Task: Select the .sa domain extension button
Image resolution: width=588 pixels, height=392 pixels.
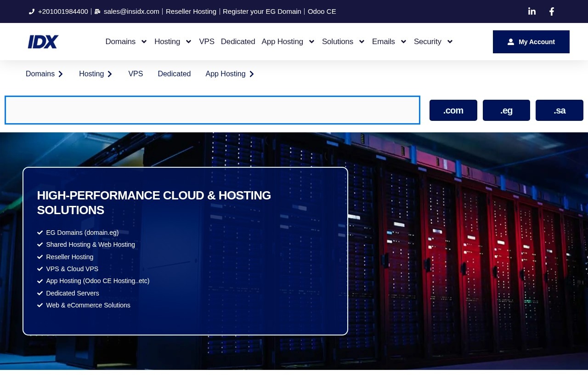Action: pos(560,110)
